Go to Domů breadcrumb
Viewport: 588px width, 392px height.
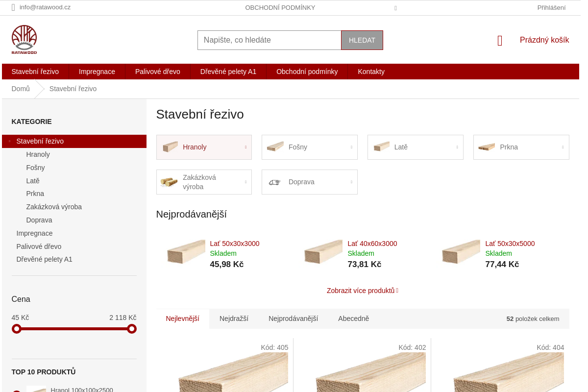[21, 89]
